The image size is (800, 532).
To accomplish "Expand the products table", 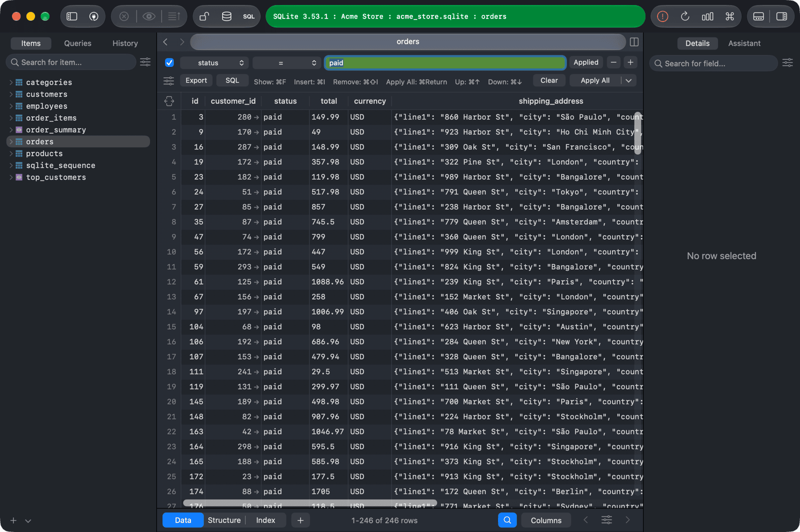I will pyautogui.click(x=11, y=153).
